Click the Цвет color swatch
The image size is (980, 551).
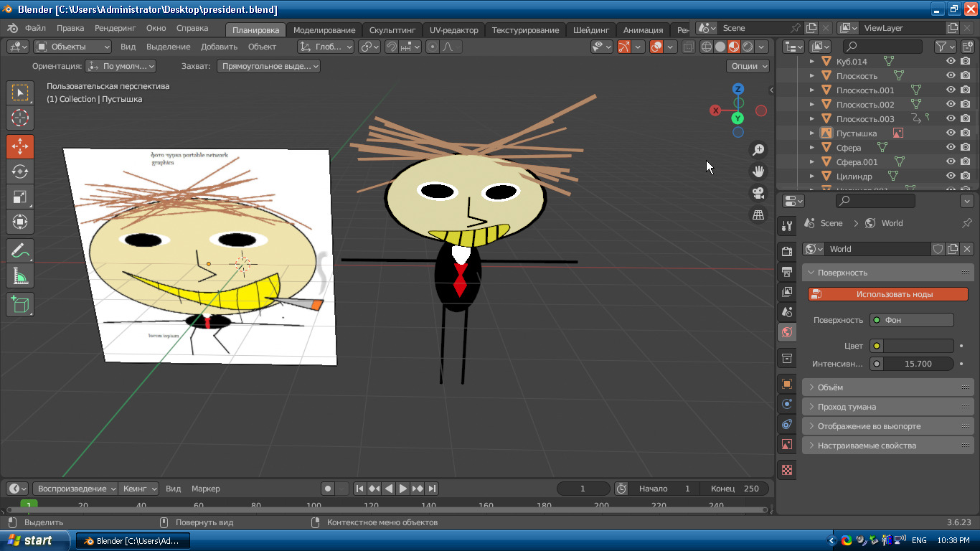click(x=918, y=346)
